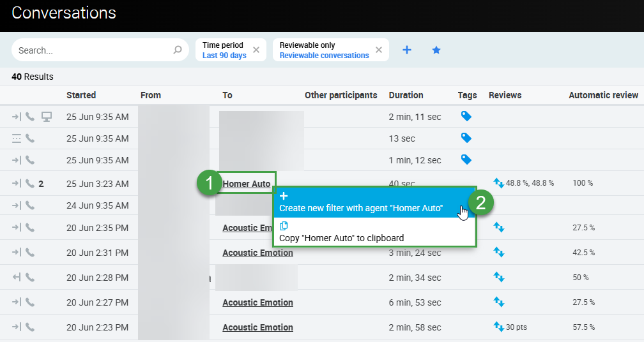The height and width of the screenshot is (342, 644).
Task: Remove the Reviewable only filter
Action: pos(379,50)
